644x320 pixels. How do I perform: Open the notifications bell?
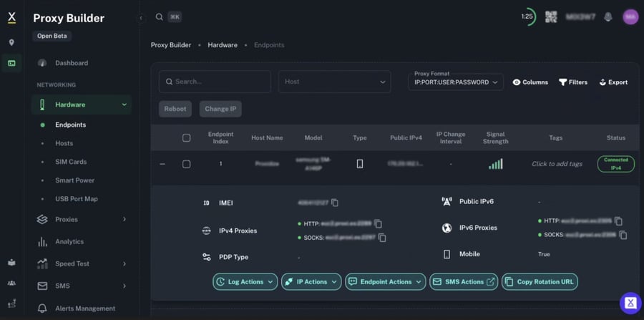pos(608,17)
